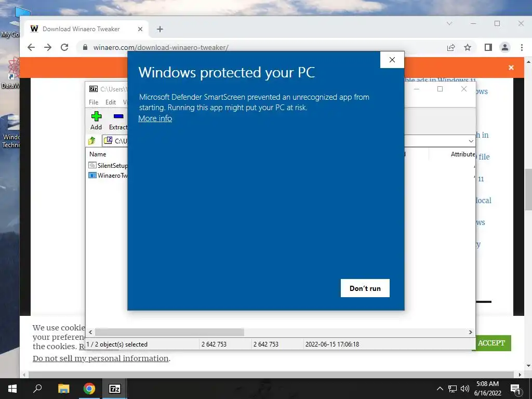Click the browser vertical scrollbar thumb

click(x=528, y=189)
